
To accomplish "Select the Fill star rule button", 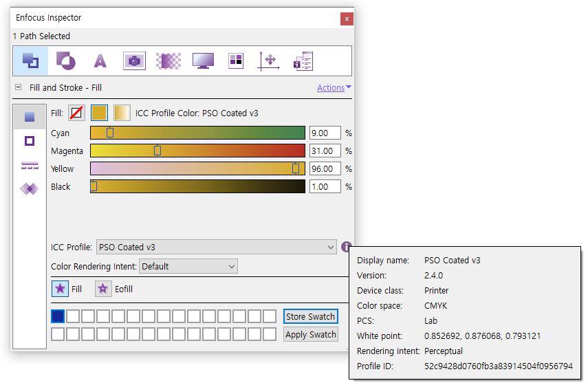I will pos(60,289).
